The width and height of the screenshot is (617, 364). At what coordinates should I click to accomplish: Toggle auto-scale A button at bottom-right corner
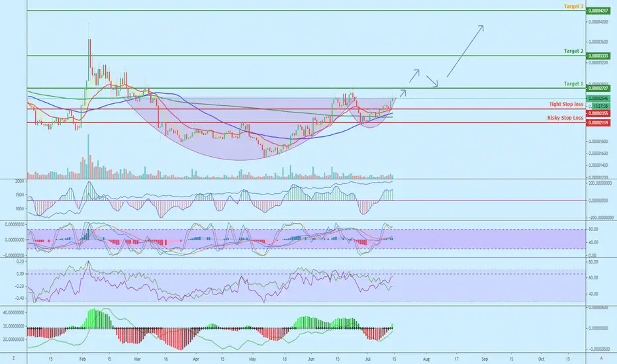coord(601,359)
